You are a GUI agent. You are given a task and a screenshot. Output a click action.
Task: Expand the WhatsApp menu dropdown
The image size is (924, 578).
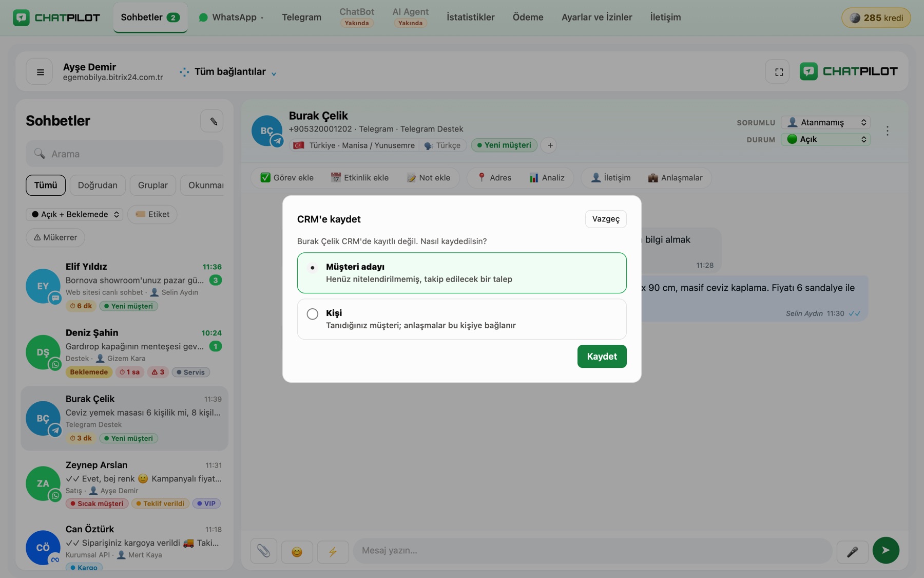[231, 17]
